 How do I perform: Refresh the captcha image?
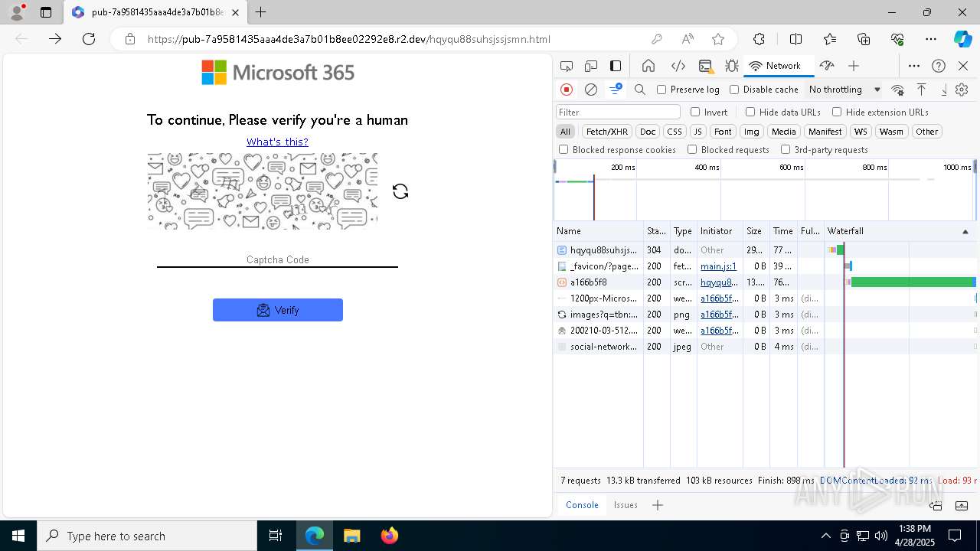tap(400, 191)
